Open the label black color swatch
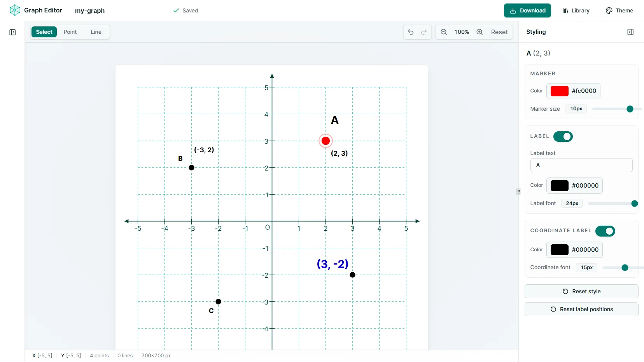Screen dimensions: 644x362 [559, 186]
